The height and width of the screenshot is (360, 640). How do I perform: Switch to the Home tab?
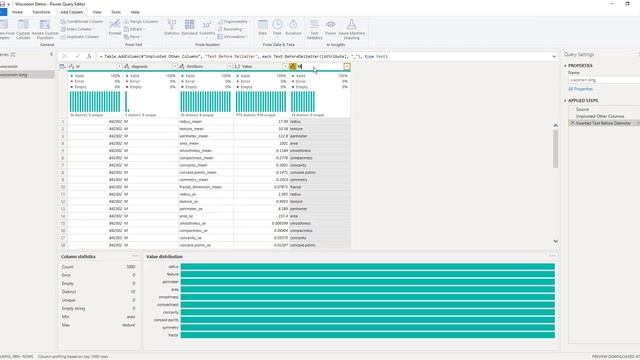click(17, 12)
